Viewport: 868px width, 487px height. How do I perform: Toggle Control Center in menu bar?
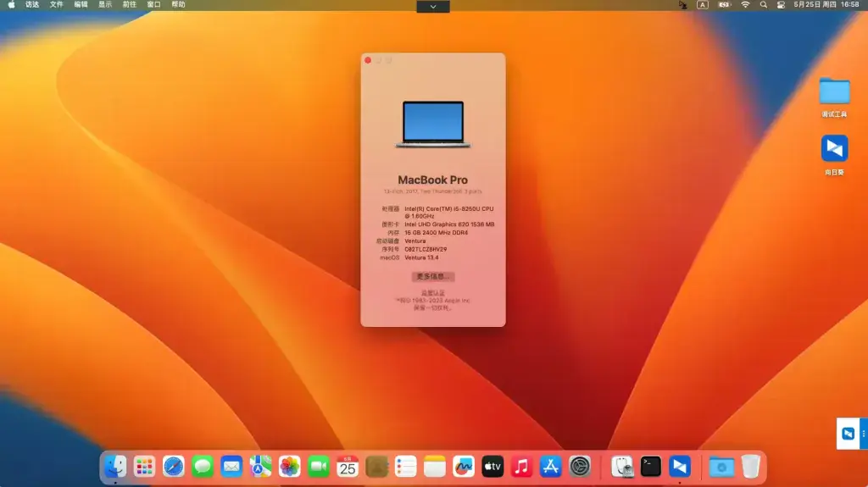pyautogui.click(x=781, y=4)
